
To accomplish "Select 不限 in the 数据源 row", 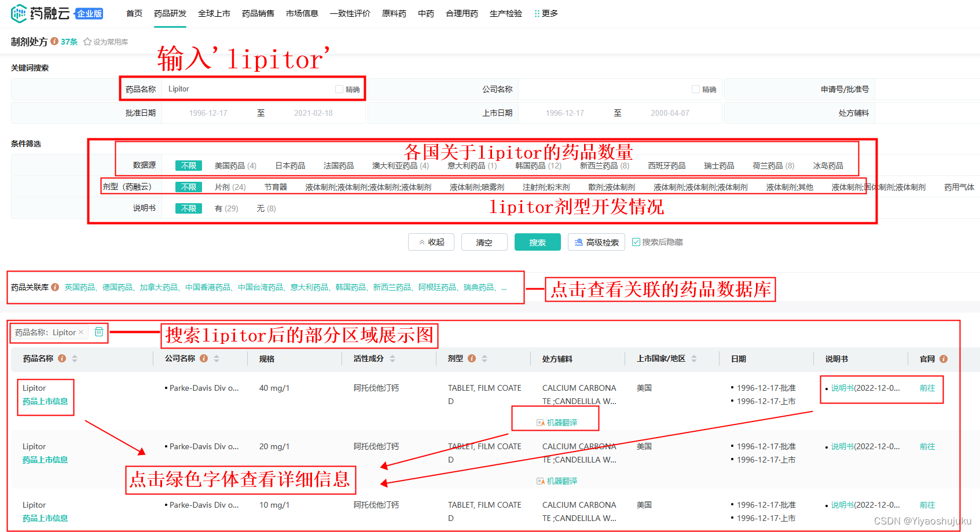I will pos(189,166).
